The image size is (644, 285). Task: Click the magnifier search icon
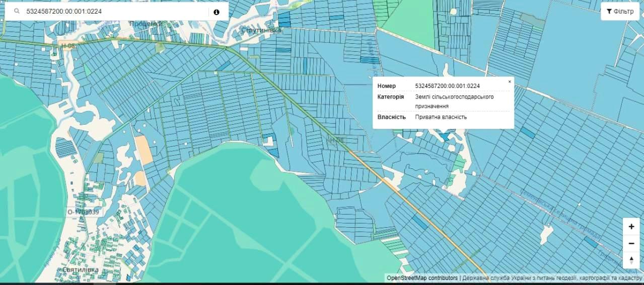17,12
